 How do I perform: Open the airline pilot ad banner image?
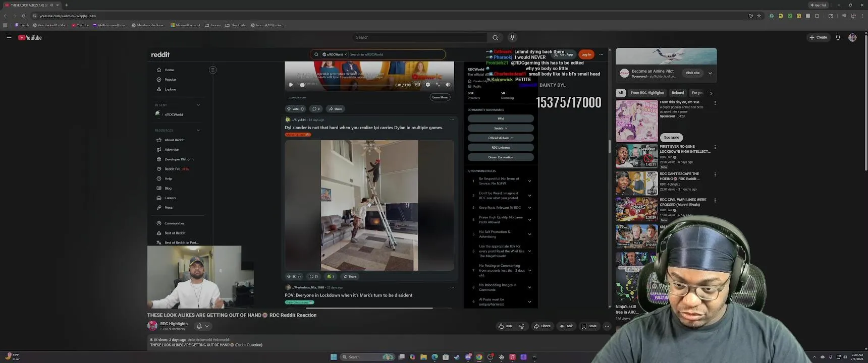666,56
